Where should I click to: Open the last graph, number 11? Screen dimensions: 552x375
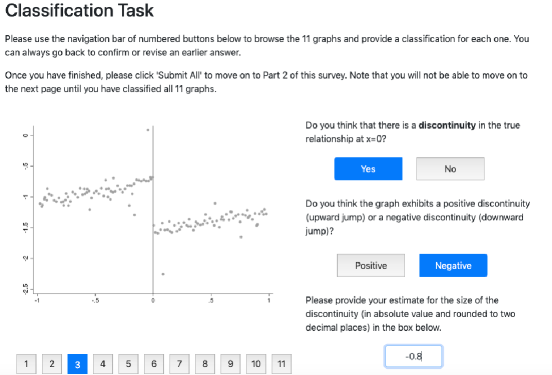click(x=281, y=364)
